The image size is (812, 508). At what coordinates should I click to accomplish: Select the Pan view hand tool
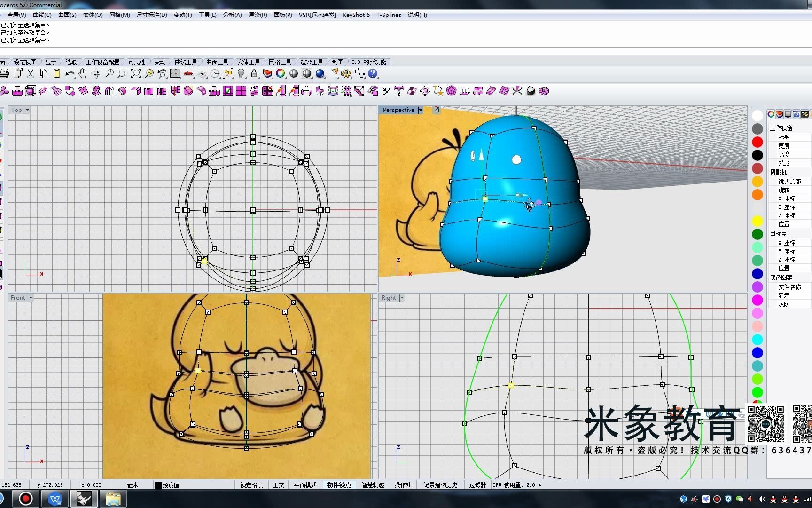[x=84, y=74]
